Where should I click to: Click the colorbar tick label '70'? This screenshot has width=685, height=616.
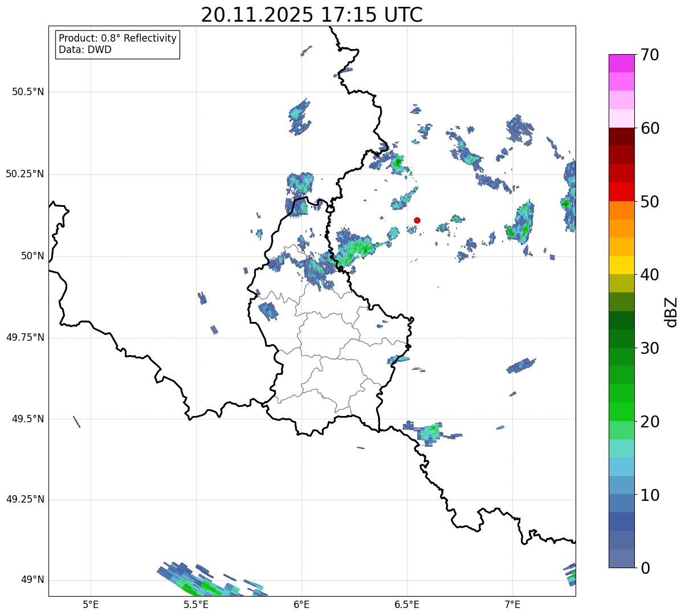[x=650, y=55]
